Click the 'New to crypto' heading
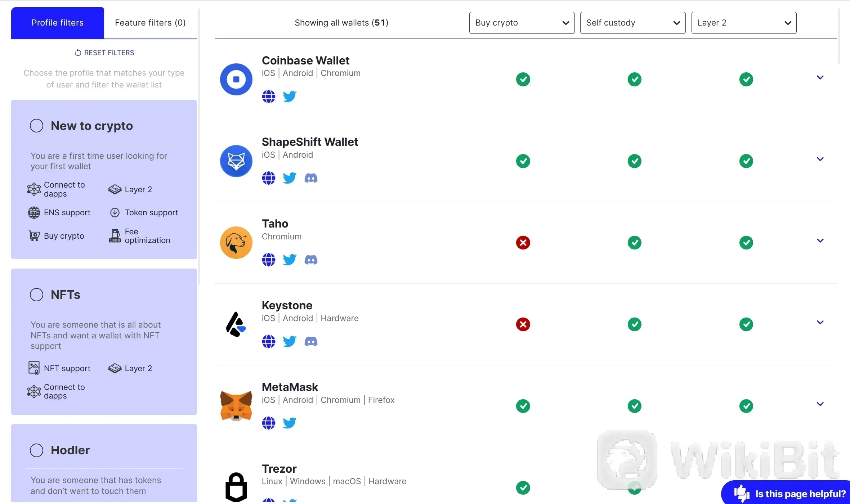850x504 pixels. click(92, 126)
